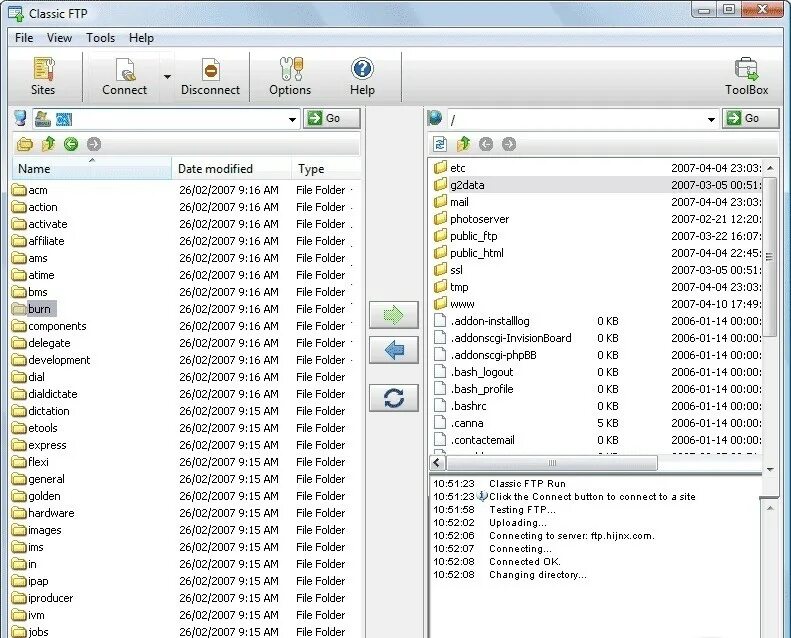Navigate forward in local pane
Viewport: 791px width, 638px height.
pos(94,144)
